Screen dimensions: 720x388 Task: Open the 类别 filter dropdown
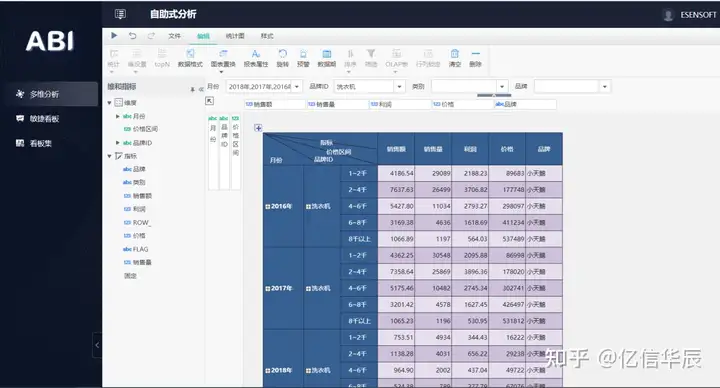coord(502,86)
